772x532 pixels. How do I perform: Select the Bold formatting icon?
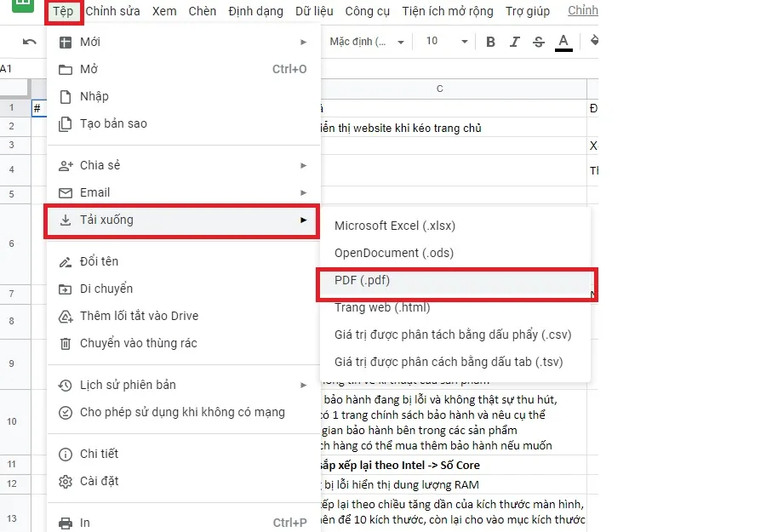point(490,40)
